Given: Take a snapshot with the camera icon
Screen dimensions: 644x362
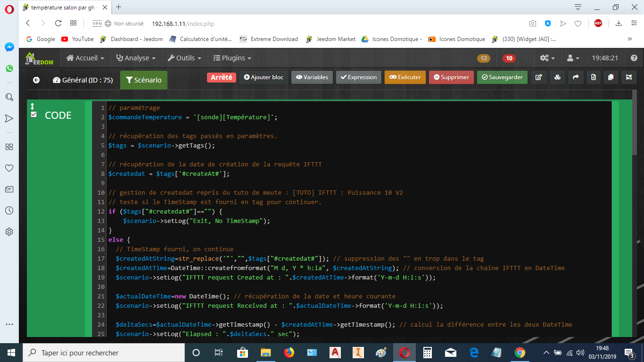Looking at the screenshot, I should tap(532, 23).
